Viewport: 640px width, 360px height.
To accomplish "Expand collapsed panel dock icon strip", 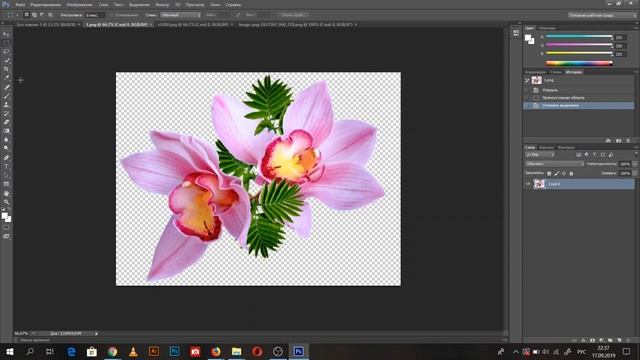I will click(519, 23).
